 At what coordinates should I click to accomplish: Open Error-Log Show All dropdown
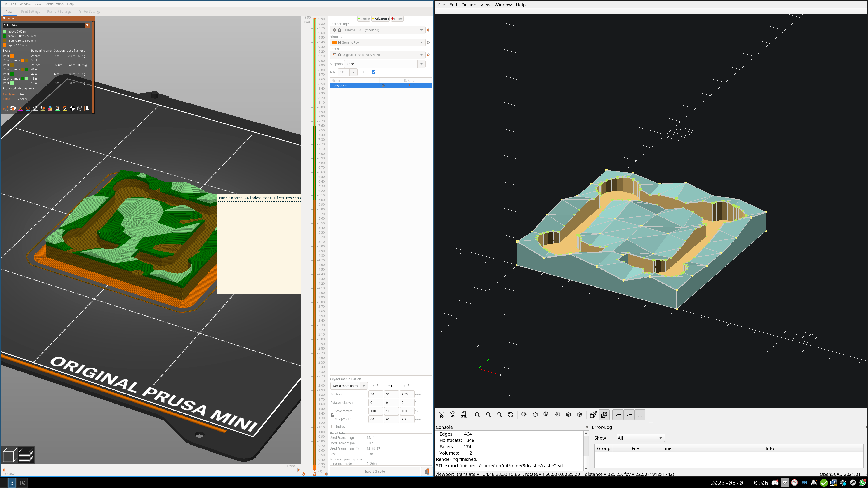pos(640,438)
